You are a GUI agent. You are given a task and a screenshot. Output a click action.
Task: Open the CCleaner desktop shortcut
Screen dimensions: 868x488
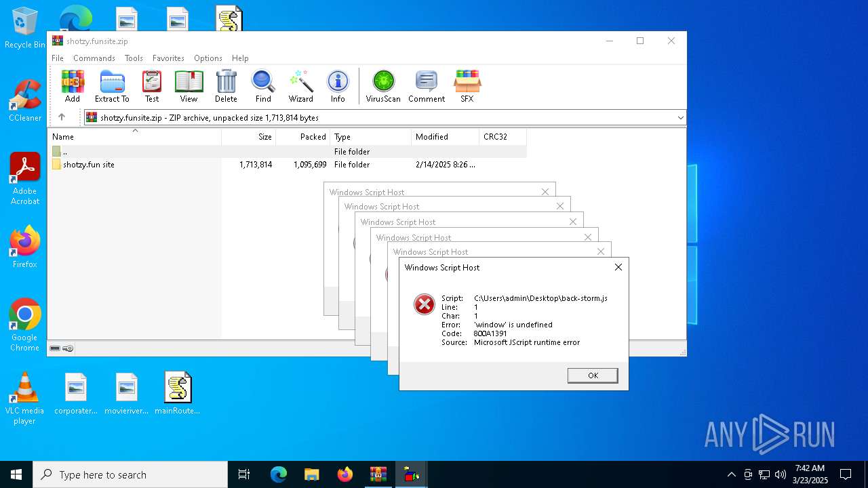[25, 101]
